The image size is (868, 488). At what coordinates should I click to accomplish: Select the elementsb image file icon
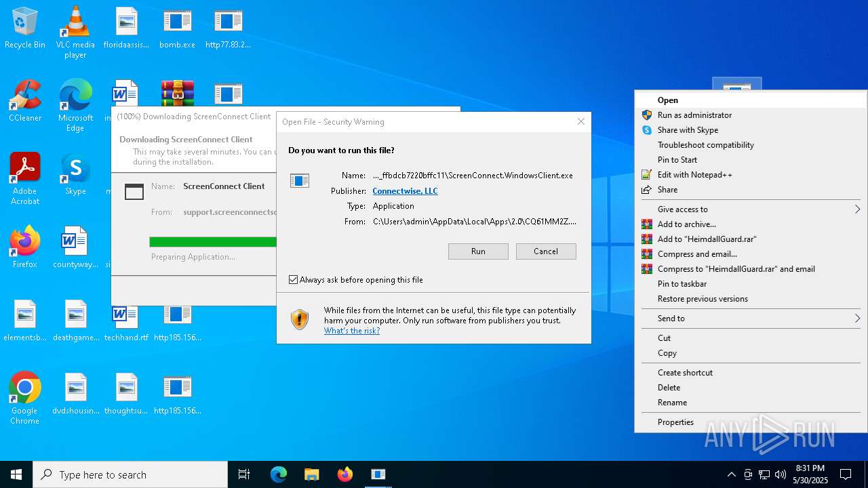[x=25, y=321]
